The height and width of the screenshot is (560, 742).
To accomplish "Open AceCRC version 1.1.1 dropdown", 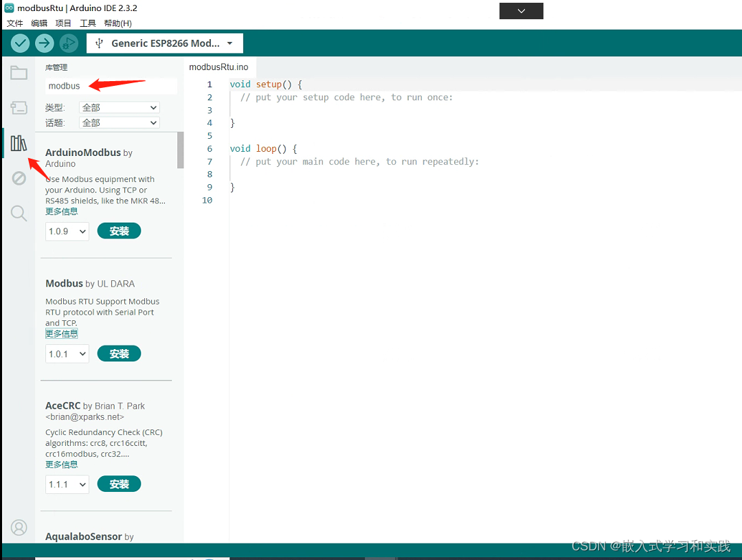I will coord(67,484).
